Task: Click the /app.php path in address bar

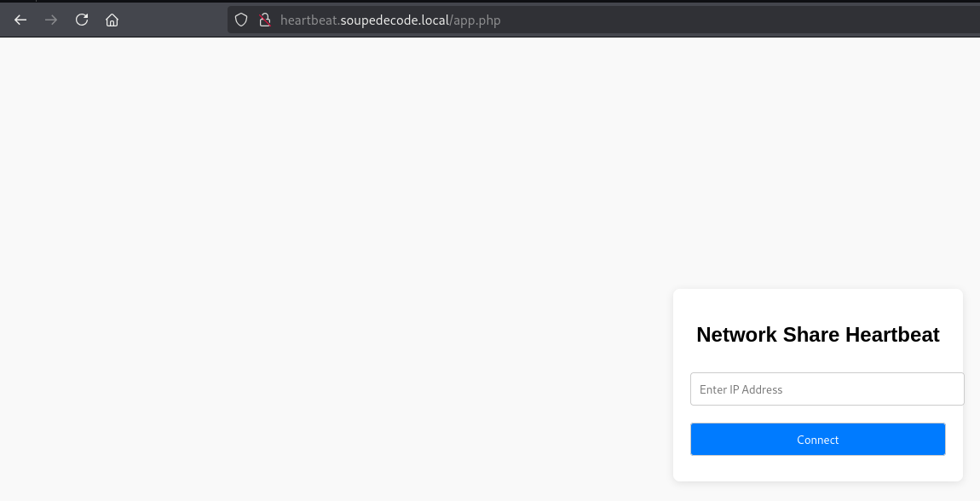Action: [475, 20]
